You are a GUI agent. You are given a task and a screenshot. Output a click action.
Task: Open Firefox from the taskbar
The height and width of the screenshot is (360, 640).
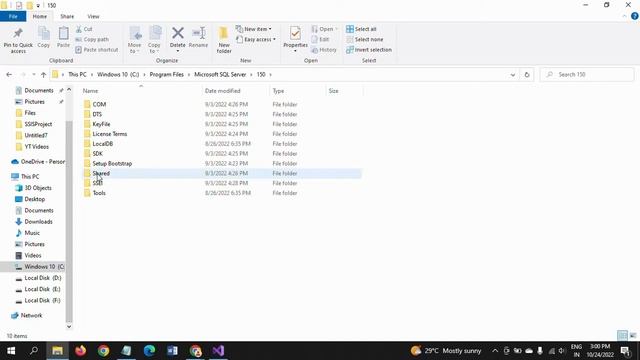pyautogui.click(x=80, y=351)
